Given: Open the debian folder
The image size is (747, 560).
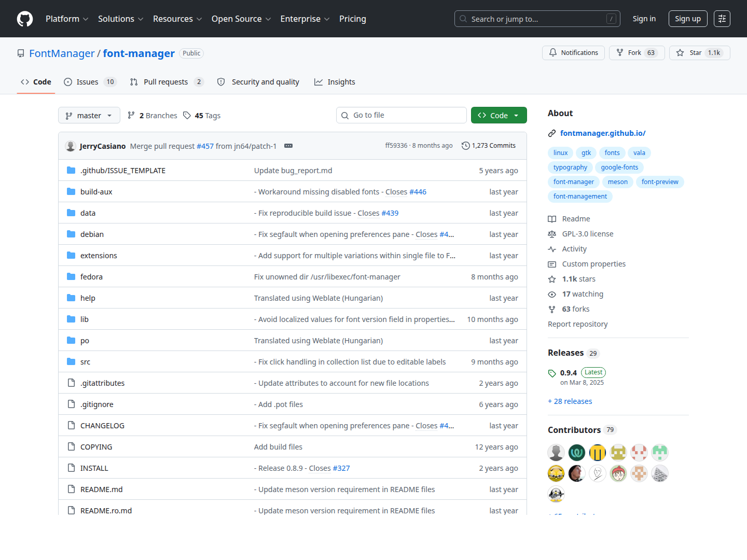Looking at the screenshot, I should click(92, 234).
